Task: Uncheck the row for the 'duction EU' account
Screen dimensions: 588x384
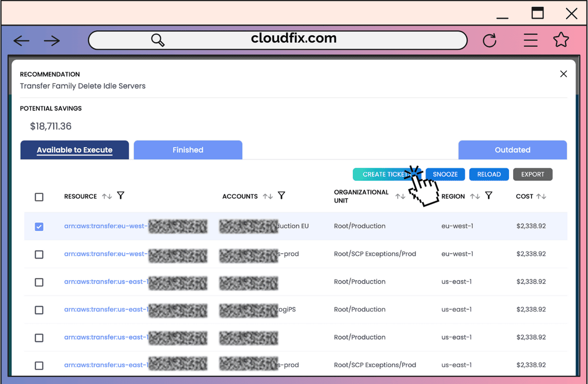Action: pos(39,227)
